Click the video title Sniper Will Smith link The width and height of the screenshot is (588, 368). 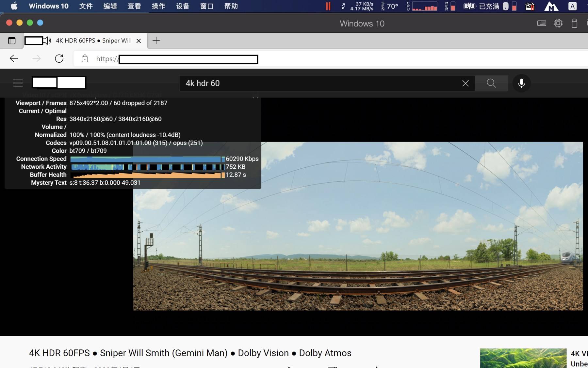pyautogui.click(x=189, y=353)
